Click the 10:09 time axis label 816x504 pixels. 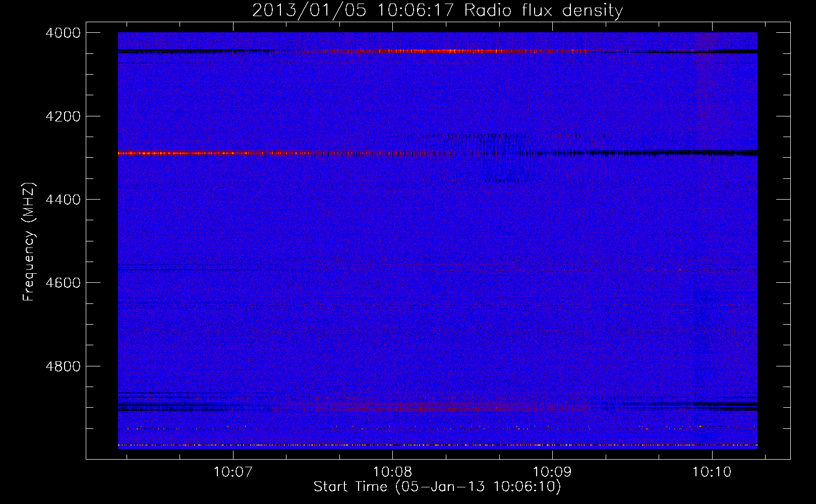pos(552,472)
